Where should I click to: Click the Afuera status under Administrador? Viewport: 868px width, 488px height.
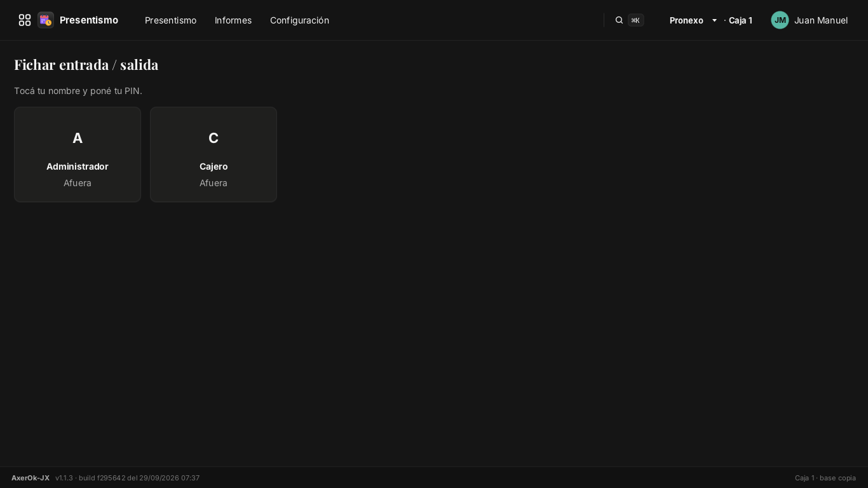coord(78,183)
